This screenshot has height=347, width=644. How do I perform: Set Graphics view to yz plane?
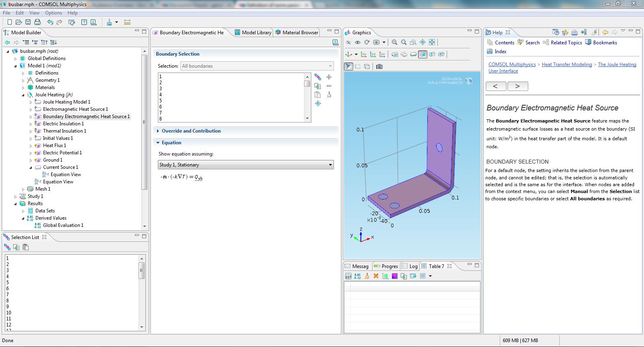click(373, 54)
